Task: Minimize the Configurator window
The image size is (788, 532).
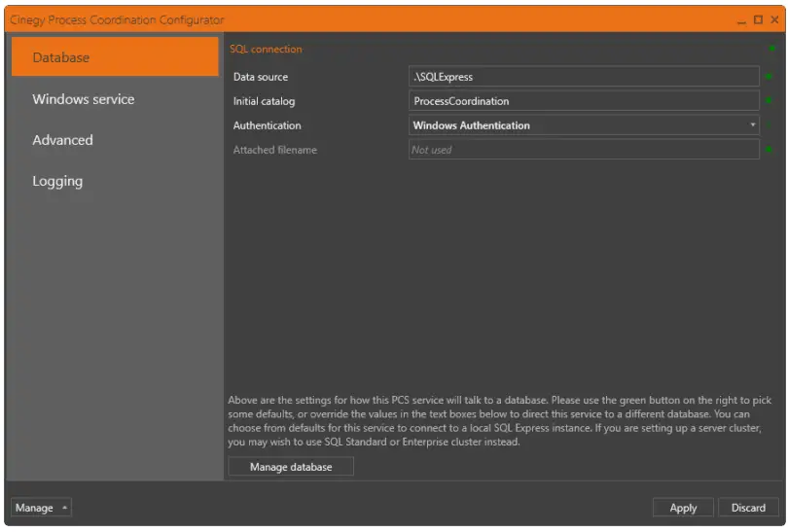Action: pos(742,20)
